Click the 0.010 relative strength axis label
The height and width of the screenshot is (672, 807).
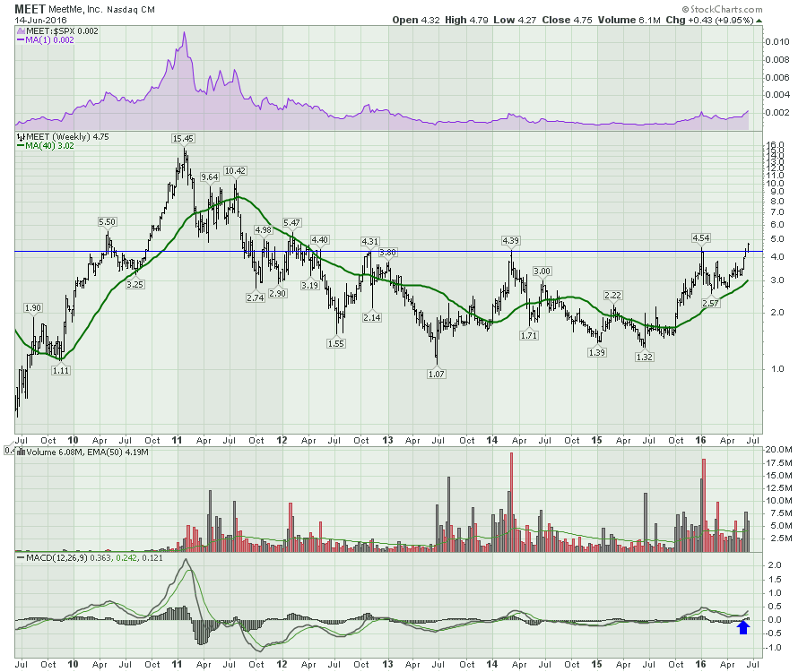pyautogui.click(x=777, y=42)
